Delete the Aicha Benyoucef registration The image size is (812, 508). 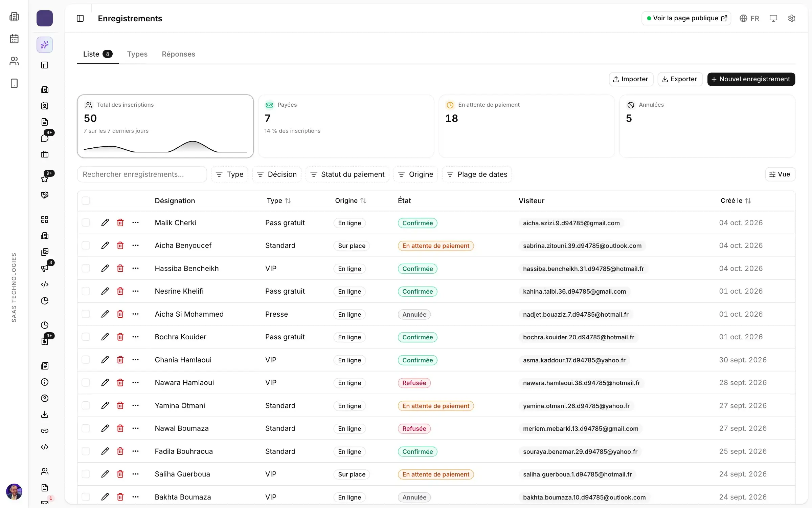[x=120, y=246]
